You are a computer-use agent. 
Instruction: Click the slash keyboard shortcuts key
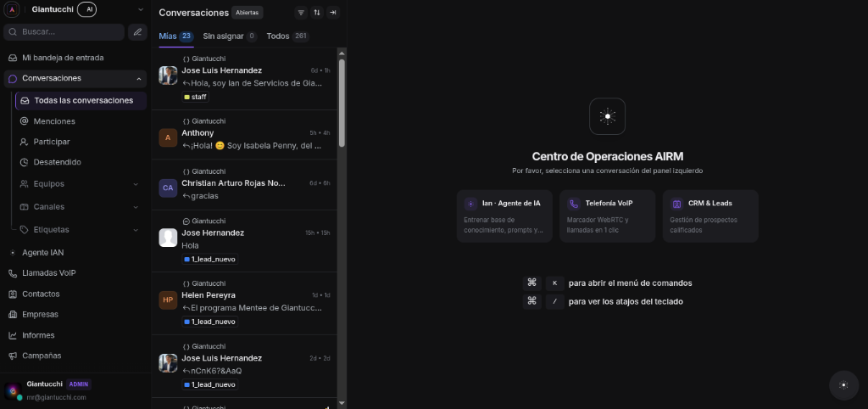554,301
